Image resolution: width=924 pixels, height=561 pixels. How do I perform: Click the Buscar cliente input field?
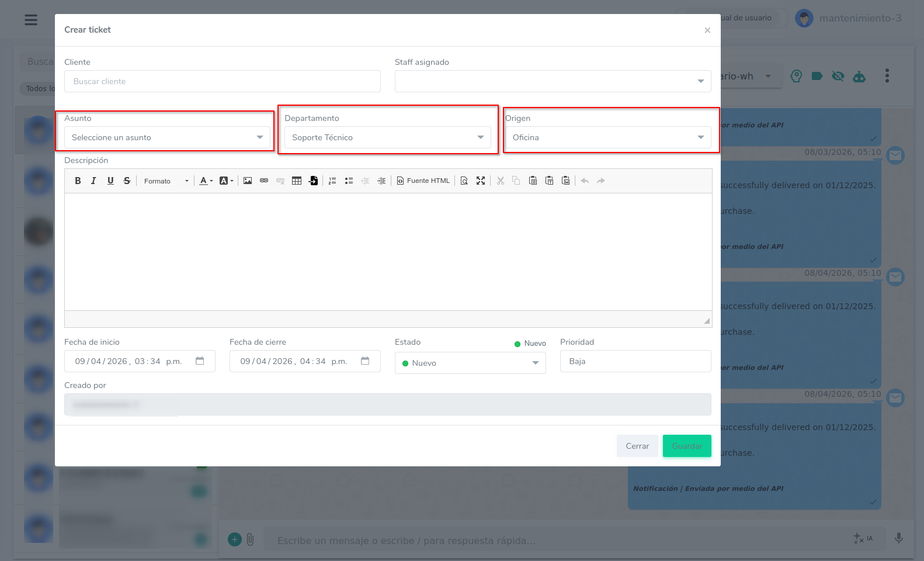222,81
